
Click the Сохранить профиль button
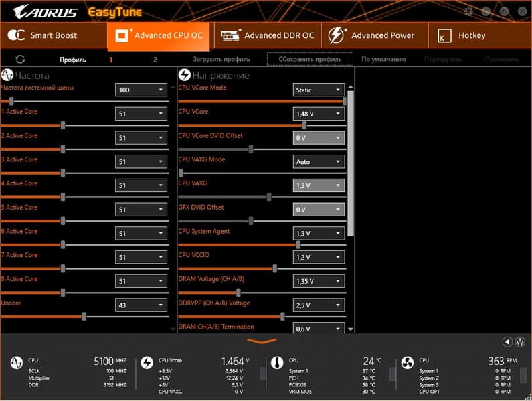310,59
